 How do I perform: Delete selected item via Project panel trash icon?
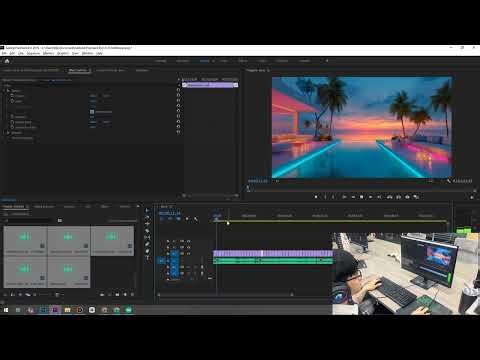pyautogui.click(x=133, y=295)
